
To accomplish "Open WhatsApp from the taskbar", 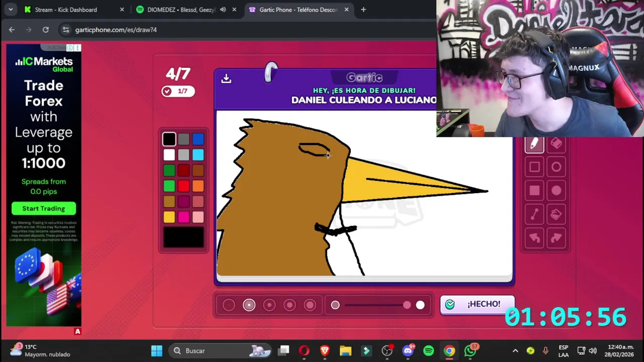I will (470, 350).
